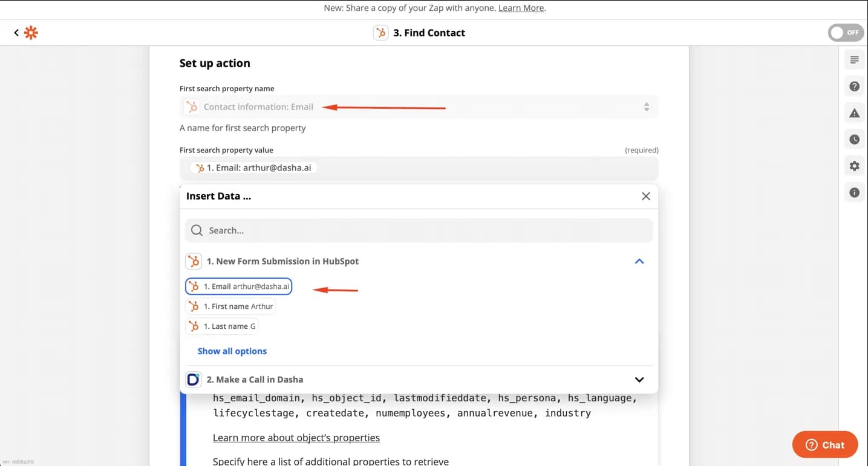Click the HubSpot icon on First name option

click(x=194, y=306)
